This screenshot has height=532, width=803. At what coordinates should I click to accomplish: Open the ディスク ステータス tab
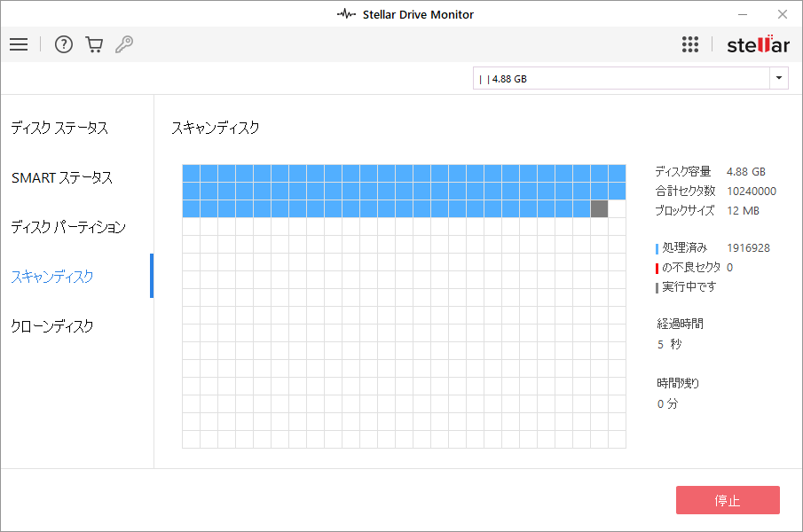(59, 128)
